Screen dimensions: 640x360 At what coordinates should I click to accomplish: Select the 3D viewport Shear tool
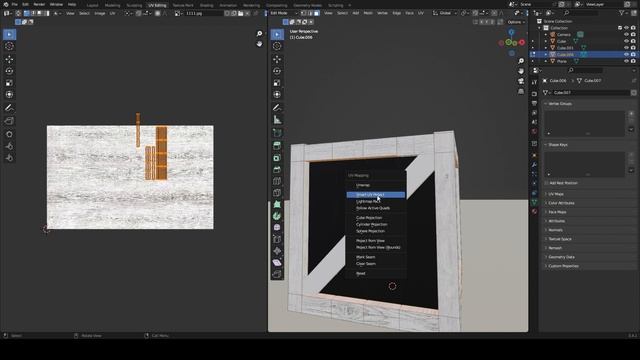pos(277,263)
